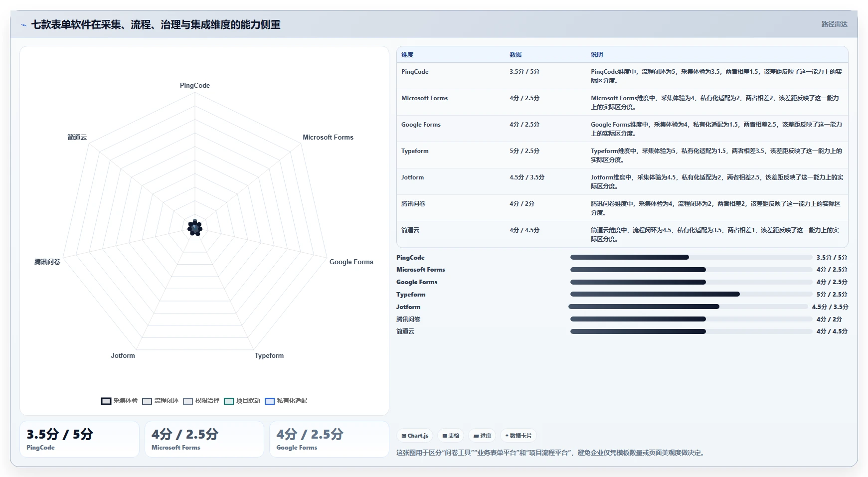Click the radar chart center data point
The width and height of the screenshot is (868, 477).
pos(195,228)
